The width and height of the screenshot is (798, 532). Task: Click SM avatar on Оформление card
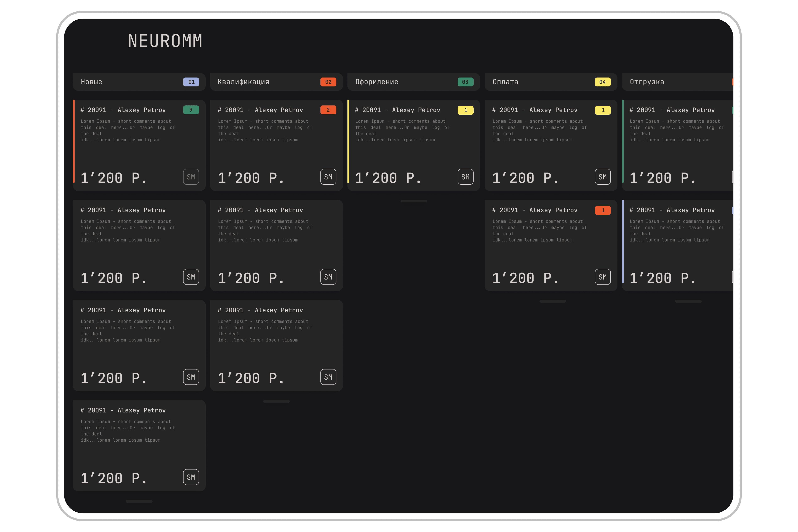tap(465, 177)
